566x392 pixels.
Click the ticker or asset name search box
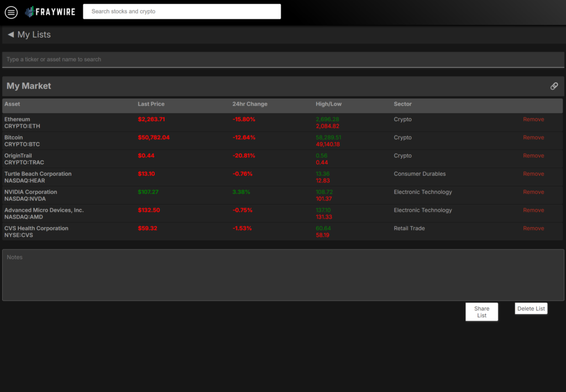tap(283, 60)
